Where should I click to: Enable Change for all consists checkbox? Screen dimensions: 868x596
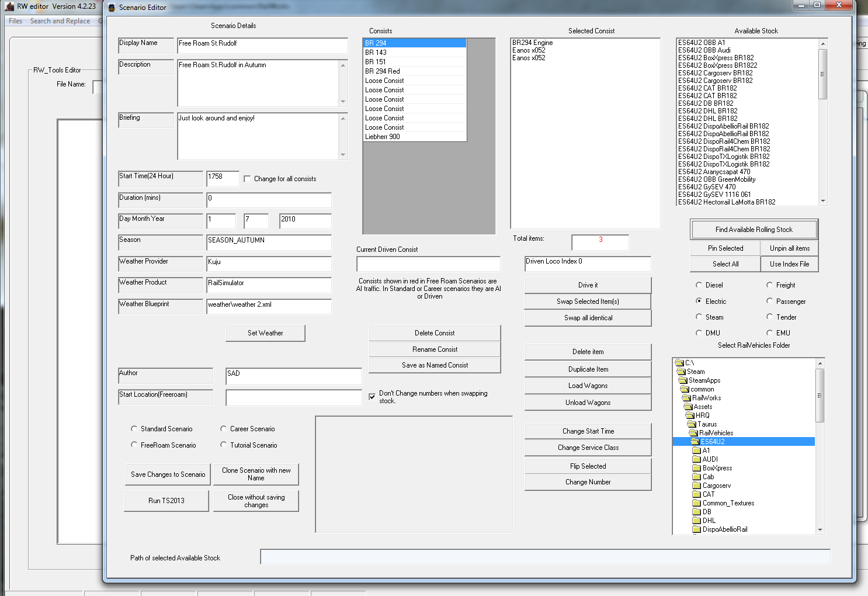pos(247,179)
